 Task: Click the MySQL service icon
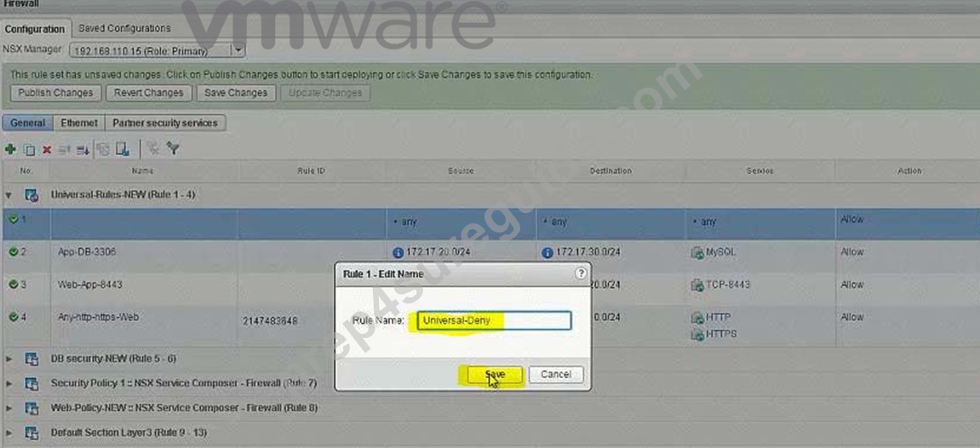(x=696, y=253)
